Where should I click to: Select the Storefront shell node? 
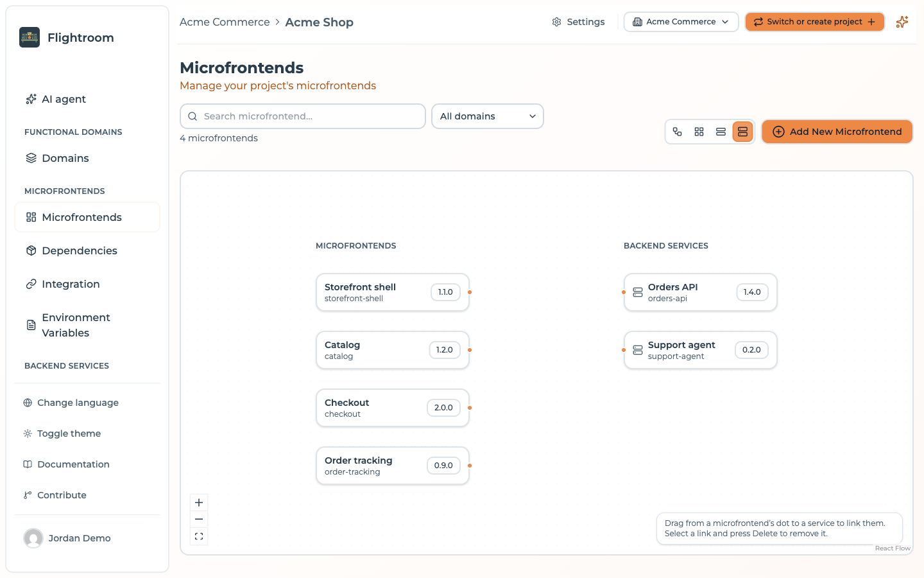393,292
